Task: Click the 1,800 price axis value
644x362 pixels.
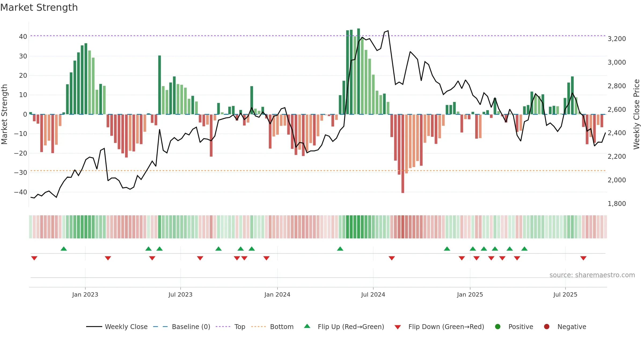Action: (617, 204)
